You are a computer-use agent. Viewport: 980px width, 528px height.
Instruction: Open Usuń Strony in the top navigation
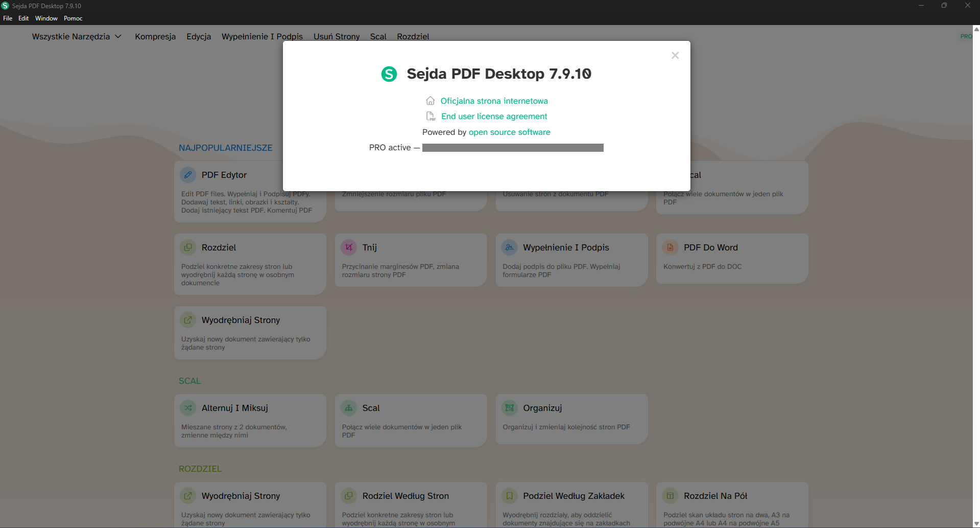pyautogui.click(x=337, y=36)
